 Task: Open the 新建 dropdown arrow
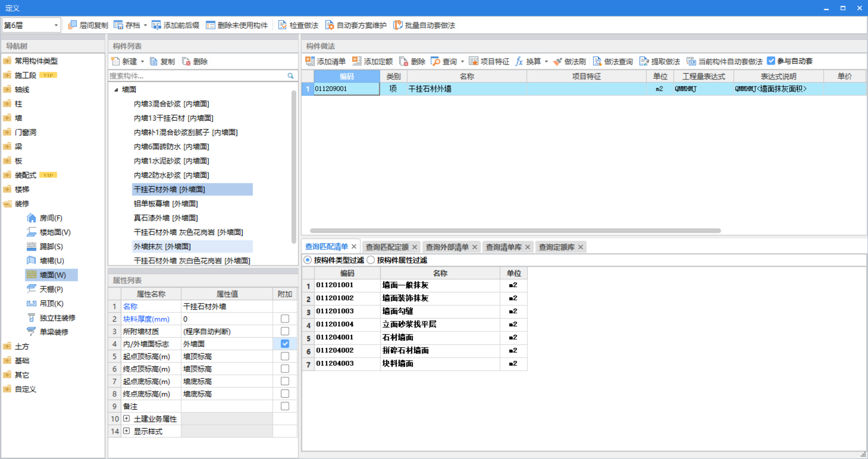click(x=142, y=61)
